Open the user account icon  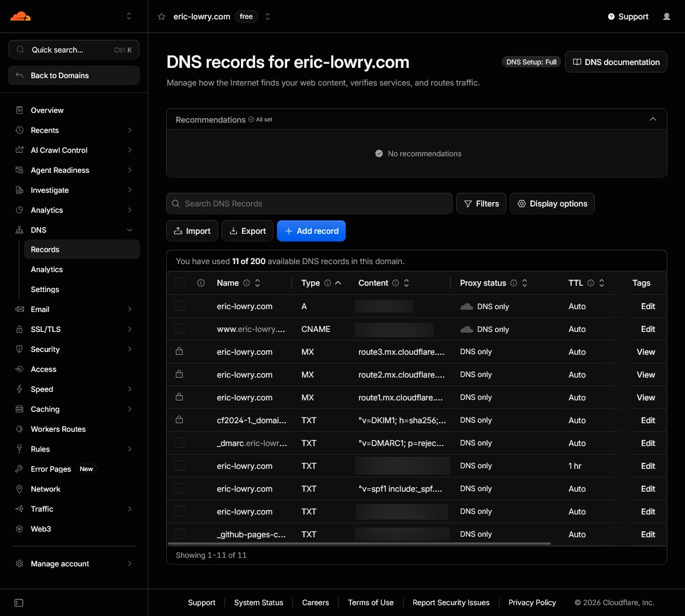[x=667, y=17]
